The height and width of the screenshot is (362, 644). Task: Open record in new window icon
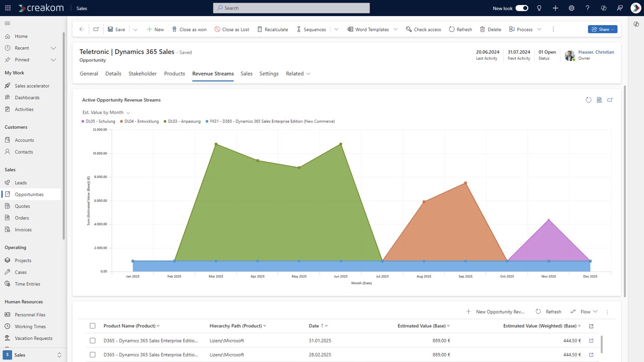[x=96, y=29]
